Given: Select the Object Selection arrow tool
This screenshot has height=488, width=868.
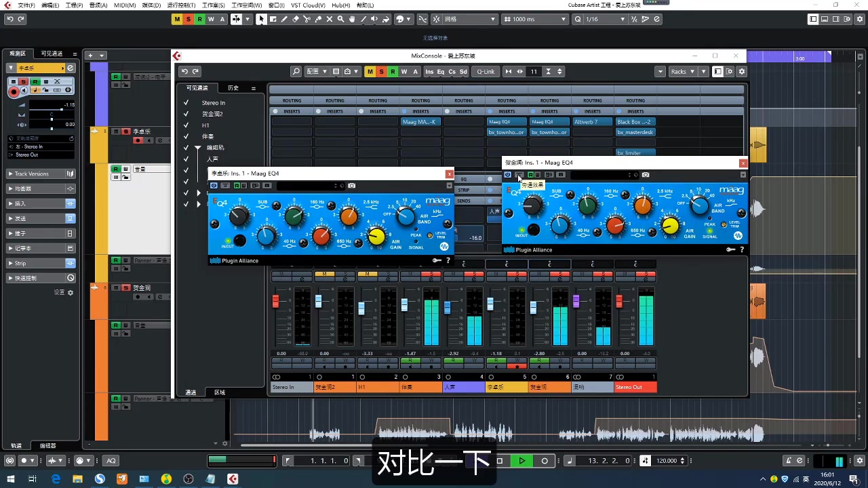Looking at the screenshot, I should tap(261, 19).
